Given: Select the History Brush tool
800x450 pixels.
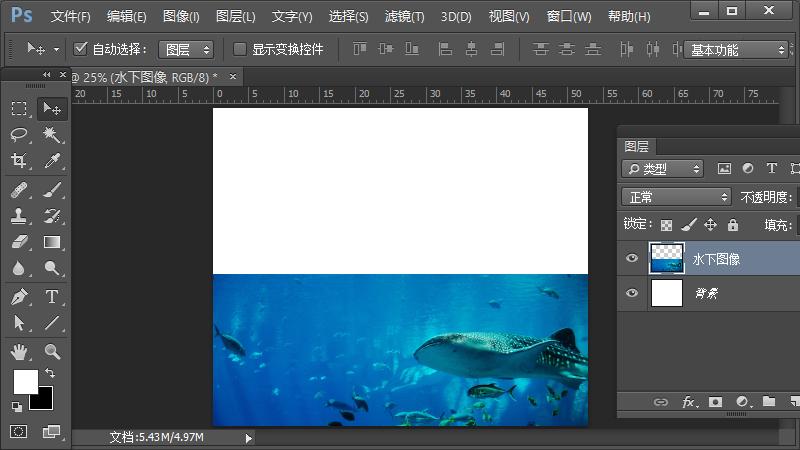Looking at the screenshot, I should 52,216.
